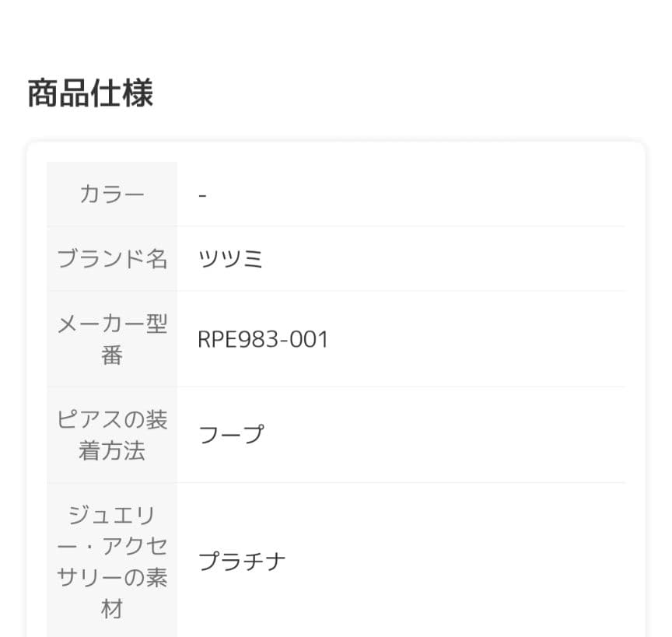Screen dimensions: 672x637
Task: Select the ブランド名 label cell
Action: [x=112, y=259]
